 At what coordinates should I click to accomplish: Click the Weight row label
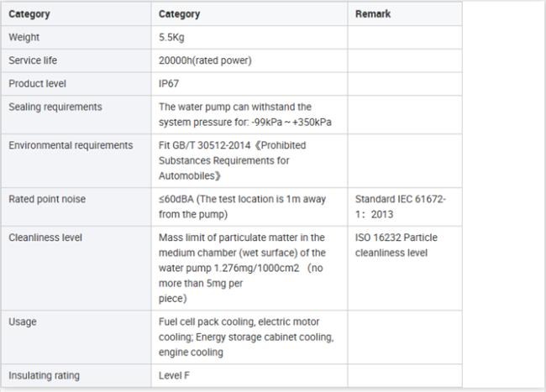[24, 37]
